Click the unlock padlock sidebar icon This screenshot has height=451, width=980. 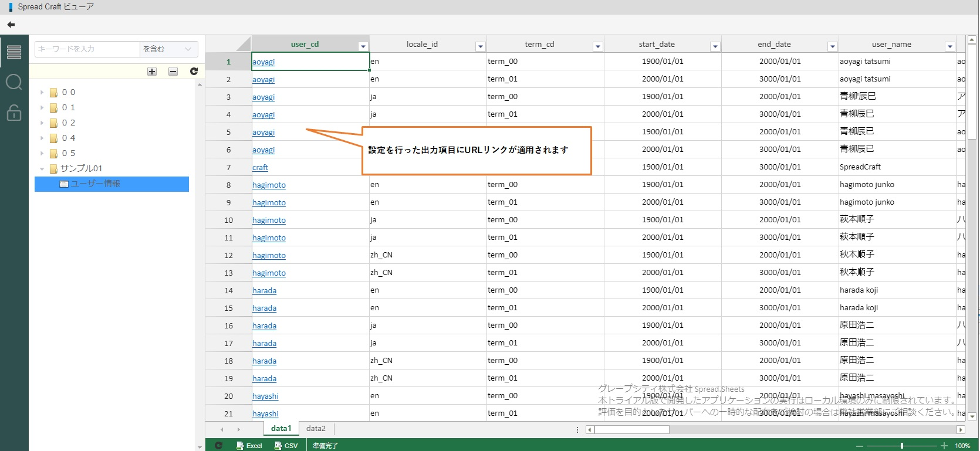coord(14,112)
